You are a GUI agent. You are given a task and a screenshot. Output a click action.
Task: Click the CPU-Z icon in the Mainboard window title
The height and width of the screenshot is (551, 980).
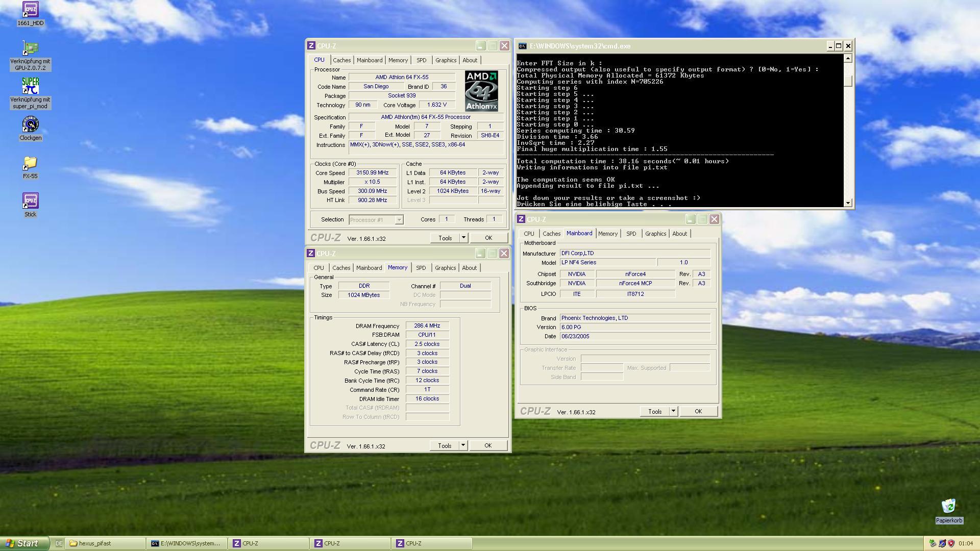[521, 219]
